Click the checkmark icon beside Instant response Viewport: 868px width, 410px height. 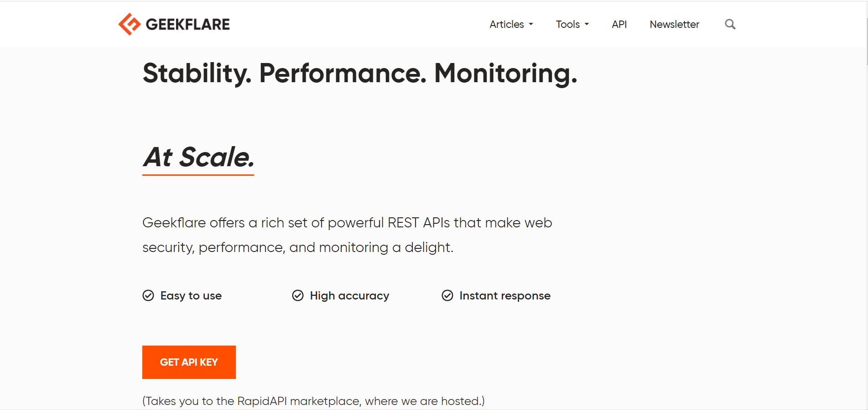(x=447, y=295)
